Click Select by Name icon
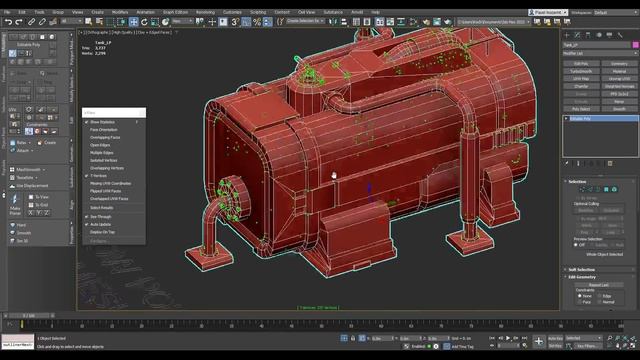 pyautogui.click(x=99, y=22)
